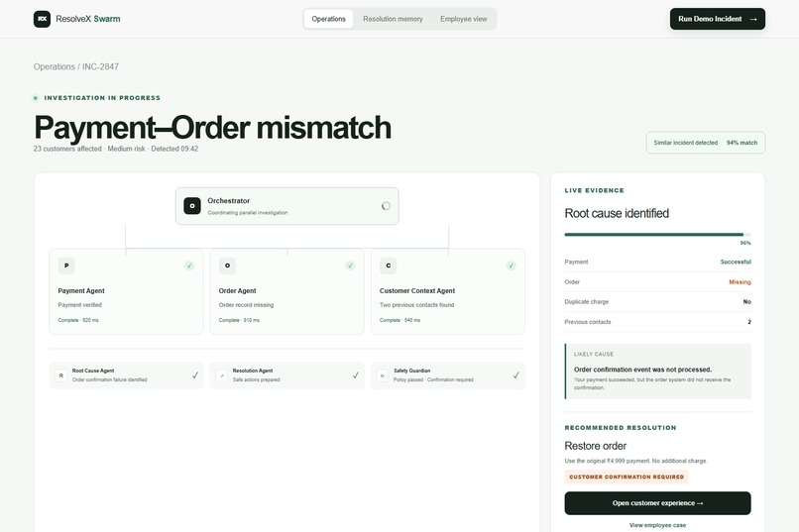Click the Likely Cause callout box
Image resolution: width=799 pixels, height=532 pixels.
(657, 372)
